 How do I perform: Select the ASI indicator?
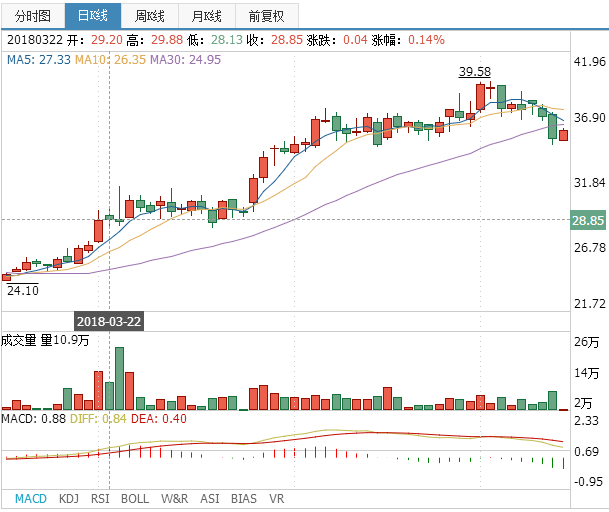pyautogui.click(x=210, y=498)
